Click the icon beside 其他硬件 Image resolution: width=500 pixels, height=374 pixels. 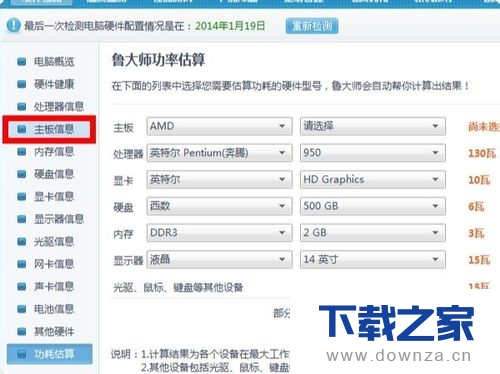22,331
